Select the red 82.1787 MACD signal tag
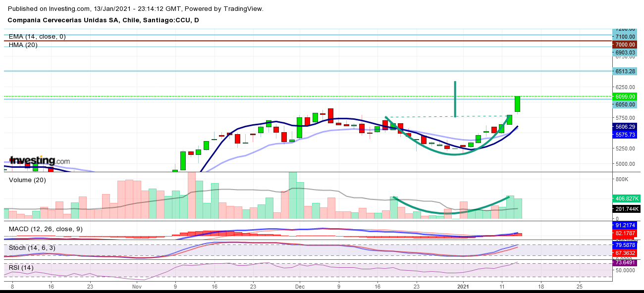This screenshot has width=644, height=293. pos(626,233)
